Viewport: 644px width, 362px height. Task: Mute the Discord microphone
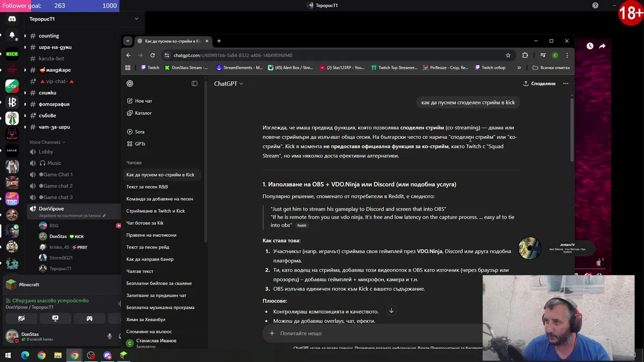[x=110, y=336]
